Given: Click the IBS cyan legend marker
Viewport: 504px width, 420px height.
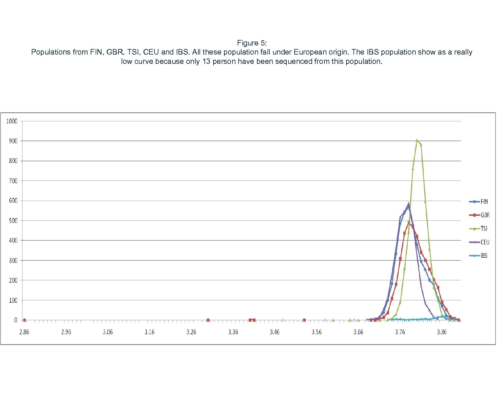Looking at the screenshot, I should click(x=475, y=256).
